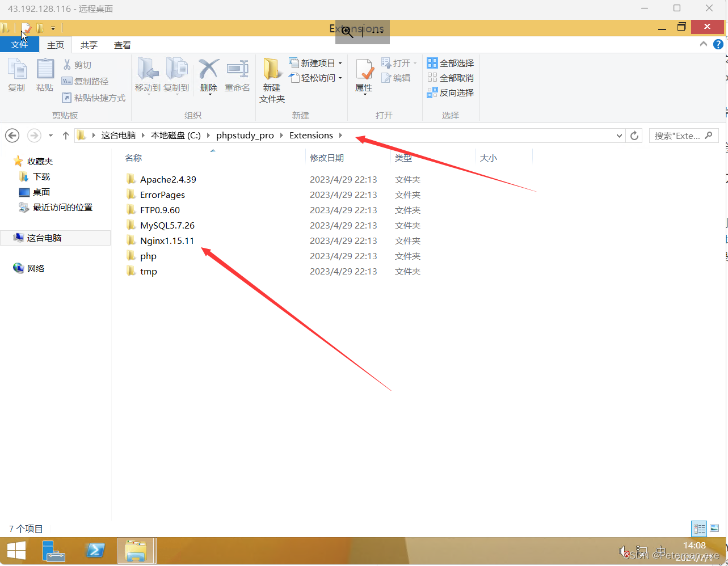
Task: Expand the address bar history dropdown
Action: 619,136
